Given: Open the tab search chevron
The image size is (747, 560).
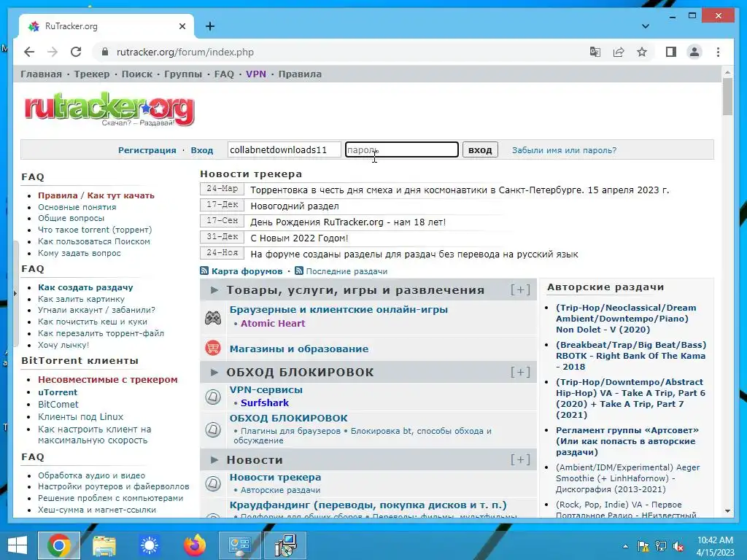Looking at the screenshot, I should click(646, 26).
